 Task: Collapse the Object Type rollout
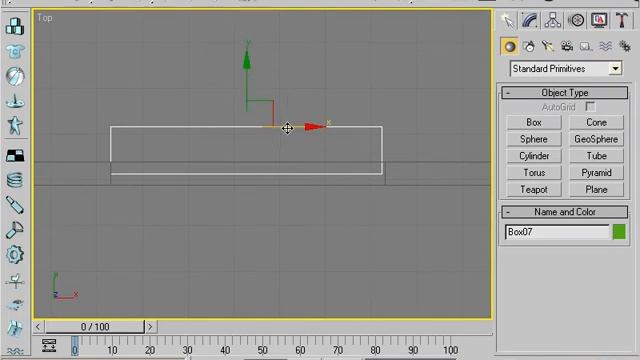click(564, 93)
